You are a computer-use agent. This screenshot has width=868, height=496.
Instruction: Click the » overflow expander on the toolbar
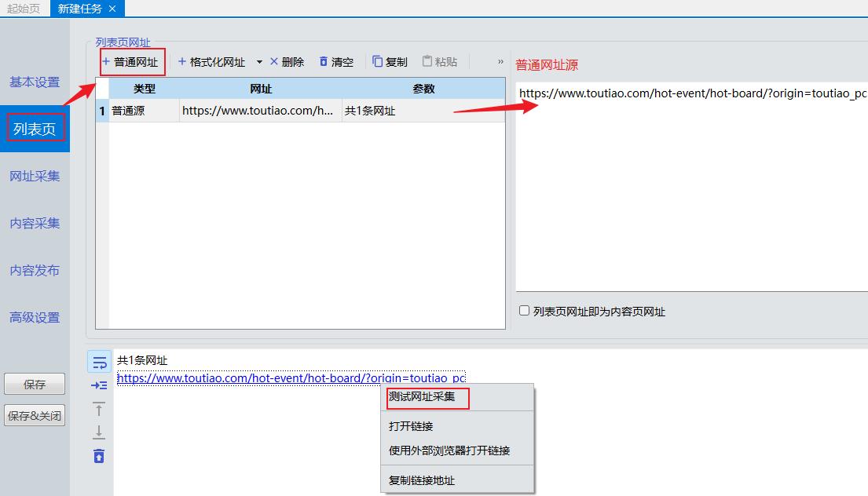pos(500,61)
